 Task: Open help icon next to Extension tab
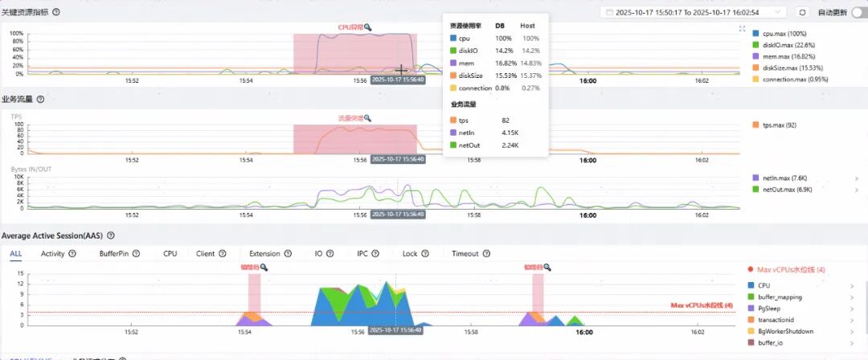tap(288, 254)
